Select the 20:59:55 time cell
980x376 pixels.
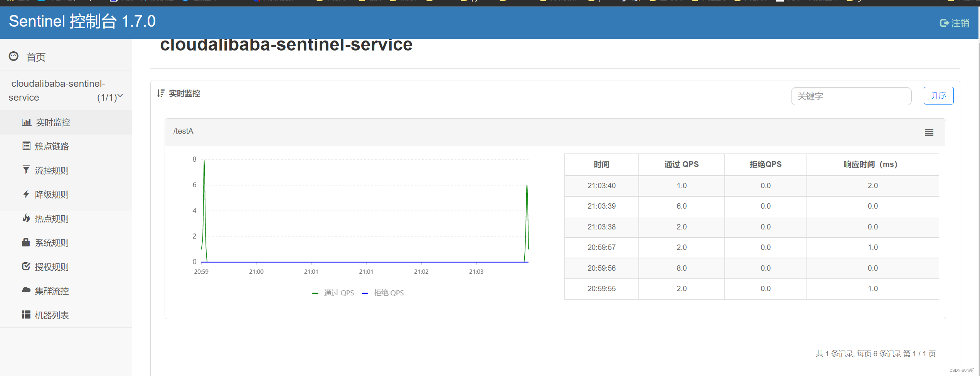click(x=601, y=288)
